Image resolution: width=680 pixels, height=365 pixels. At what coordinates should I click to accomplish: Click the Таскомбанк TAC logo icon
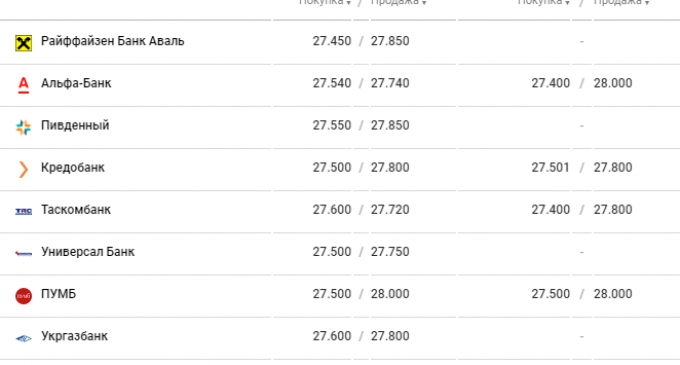[x=23, y=211]
